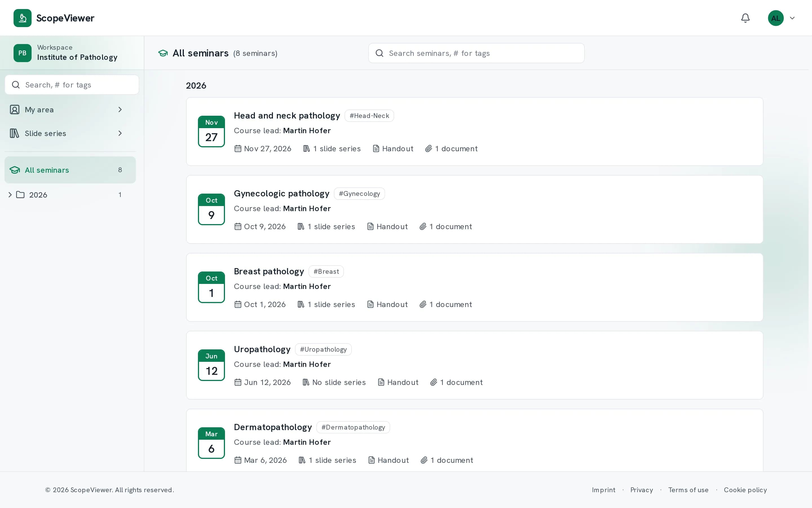812x508 pixels.
Task: Open Dermatopathology seminar title
Action: click(x=273, y=427)
